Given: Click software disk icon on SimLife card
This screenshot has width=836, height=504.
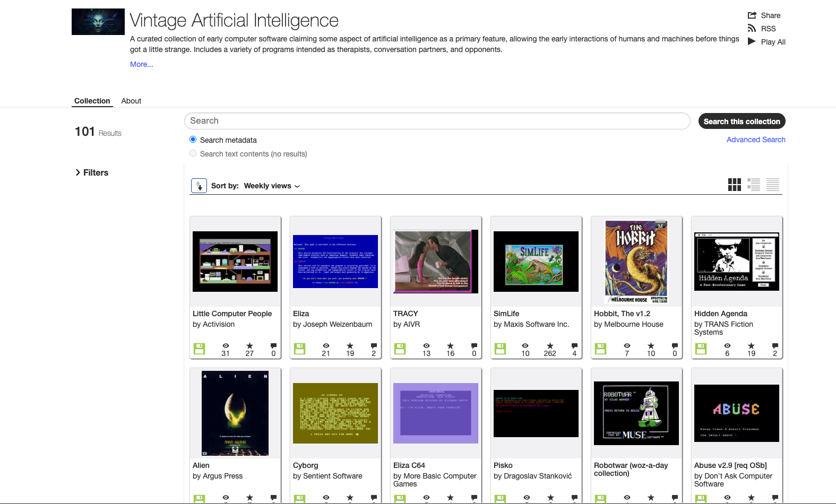Looking at the screenshot, I should click(501, 349).
